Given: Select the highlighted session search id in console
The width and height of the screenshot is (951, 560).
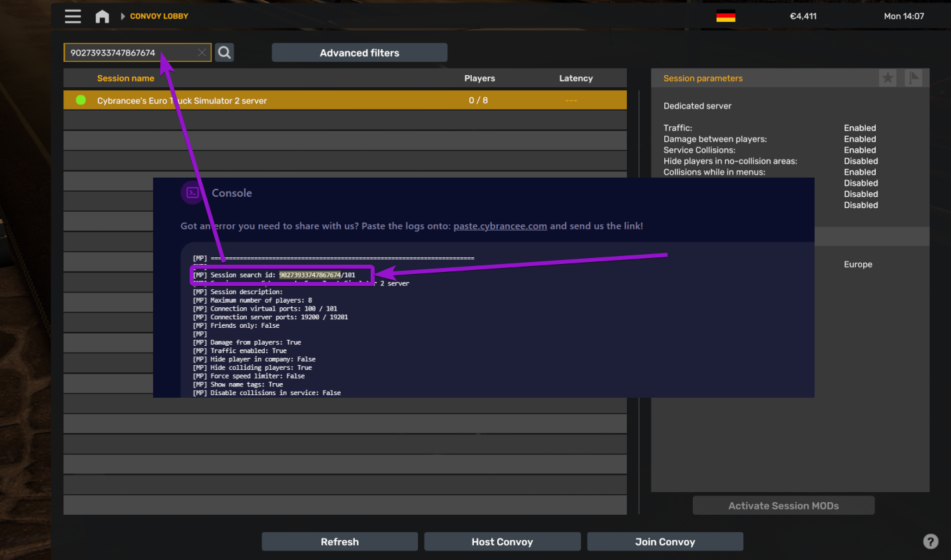Looking at the screenshot, I should click(309, 275).
